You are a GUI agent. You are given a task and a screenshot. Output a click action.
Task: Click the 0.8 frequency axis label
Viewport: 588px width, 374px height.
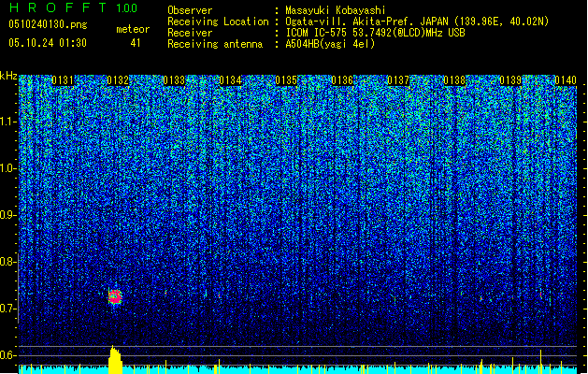tap(7, 262)
